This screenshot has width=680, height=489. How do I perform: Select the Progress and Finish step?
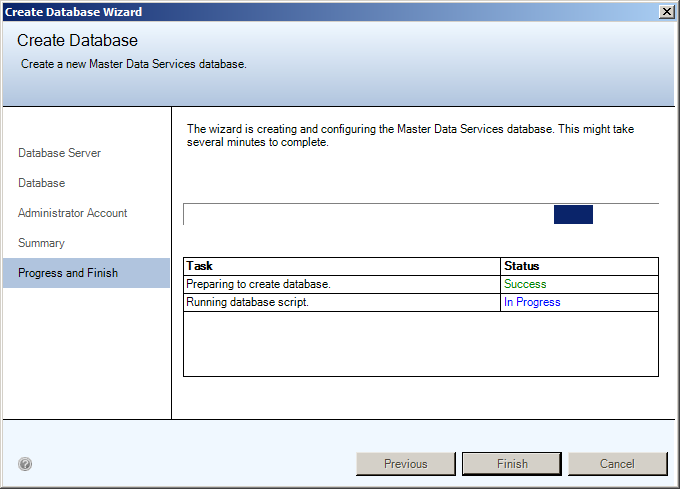point(86,273)
